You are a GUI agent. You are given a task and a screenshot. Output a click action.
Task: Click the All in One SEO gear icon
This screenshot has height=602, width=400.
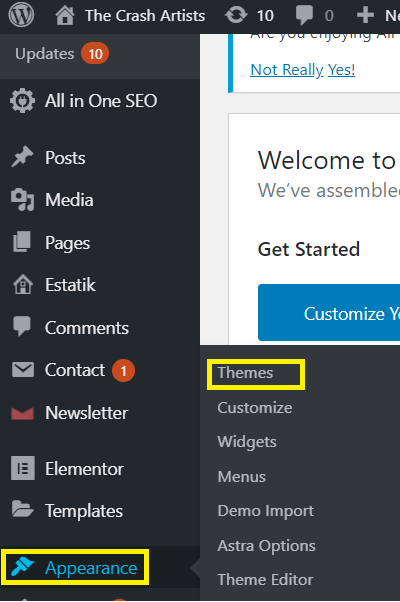tap(23, 101)
